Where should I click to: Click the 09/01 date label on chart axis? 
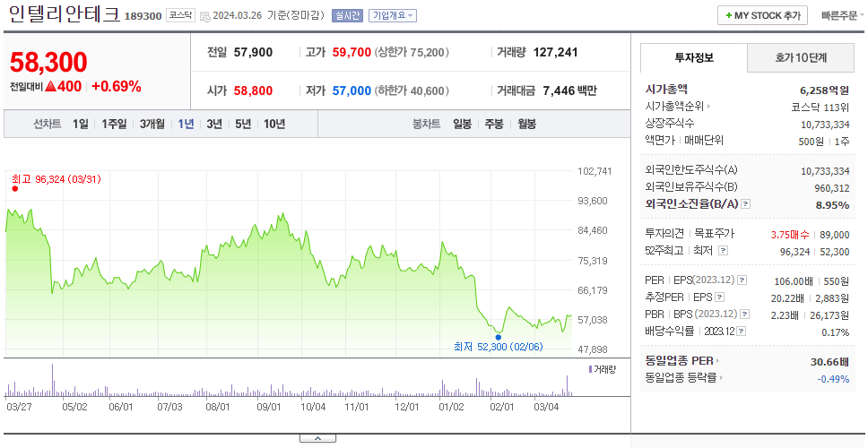pyautogui.click(x=270, y=407)
